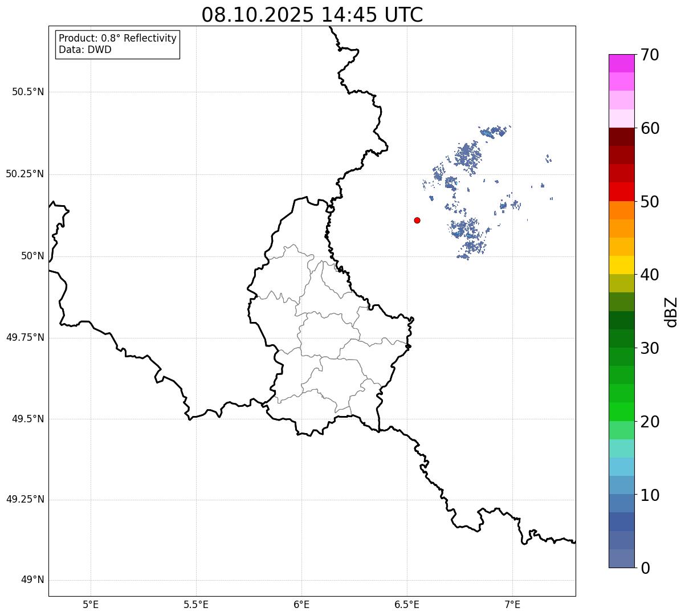Click the 49.25°N latitude label
Viewport: 685px width, 616px height.
(25, 499)
